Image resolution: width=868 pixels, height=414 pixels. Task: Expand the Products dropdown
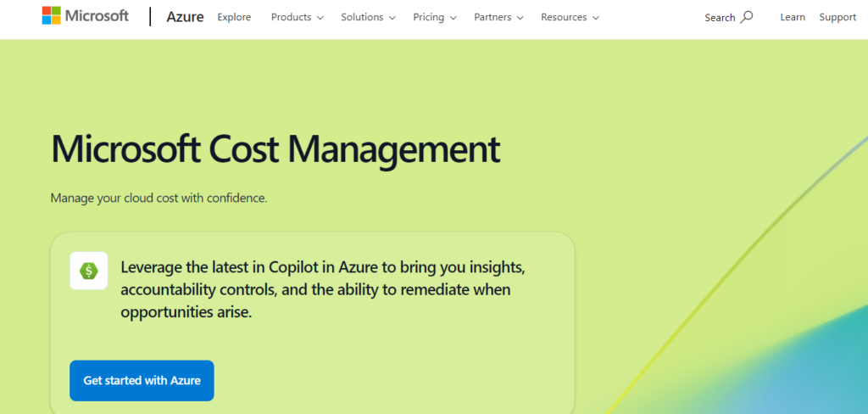point(298,17)
